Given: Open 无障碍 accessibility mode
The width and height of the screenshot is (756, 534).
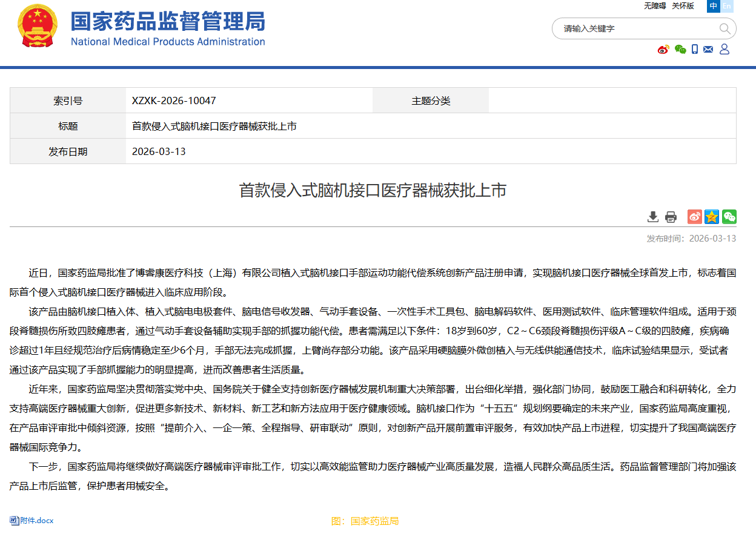Looking at the screenshot, I should click(x=654, y=6).
